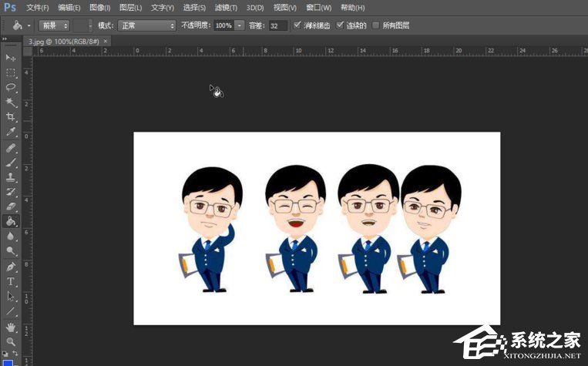Expand the 不透明度 opacity slider arrow
The height and width of the screenshot is (366, 588).
240,25
